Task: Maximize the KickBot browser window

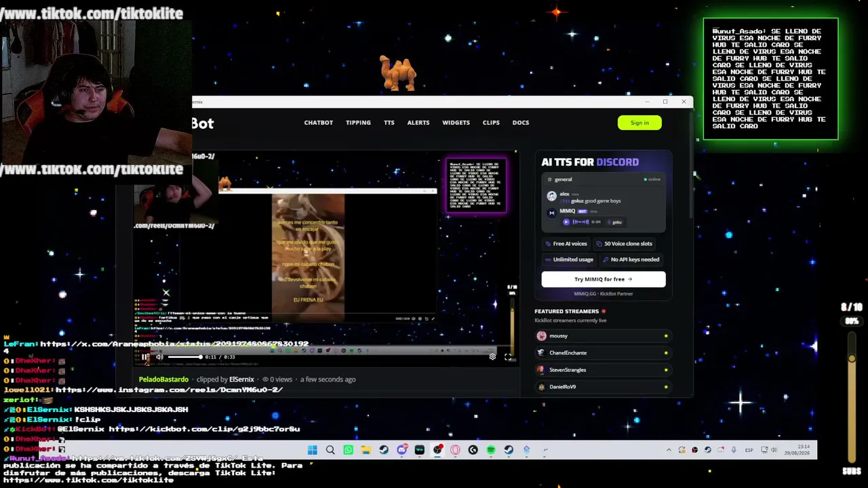Action: (x=665, y=102)
